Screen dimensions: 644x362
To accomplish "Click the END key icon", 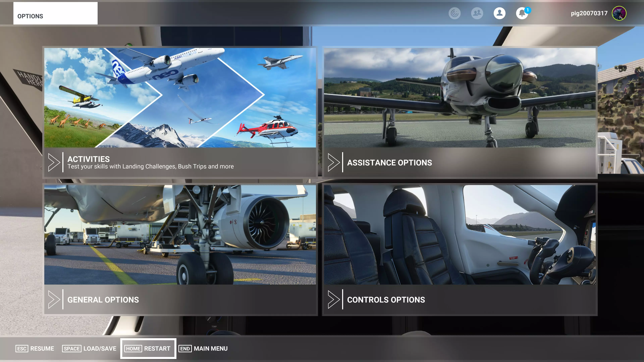I will [185, 349].
